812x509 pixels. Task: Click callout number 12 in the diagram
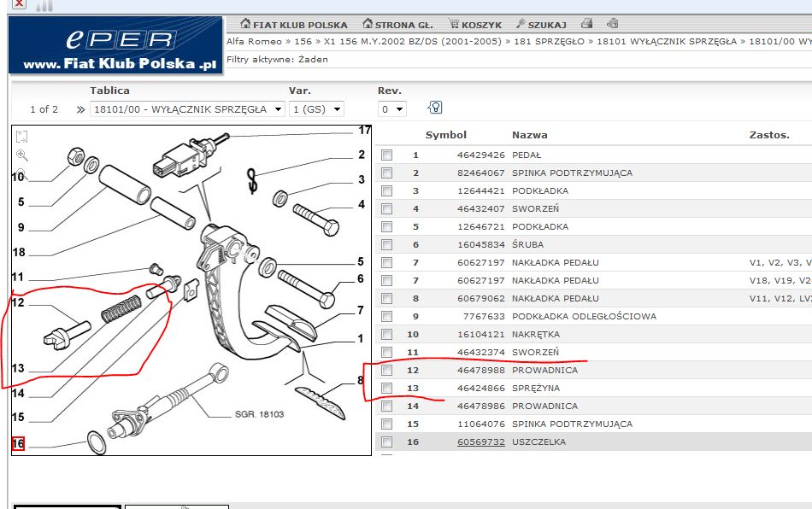(18, 302)
